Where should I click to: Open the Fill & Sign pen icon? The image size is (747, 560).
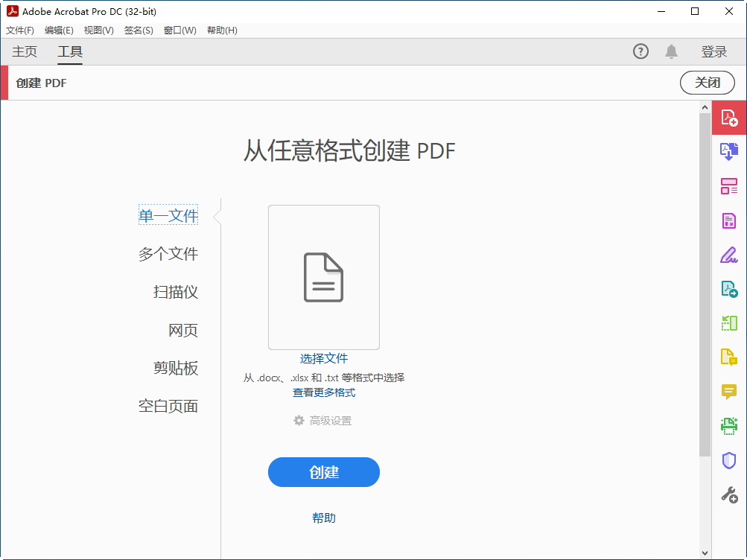(728, 254)
